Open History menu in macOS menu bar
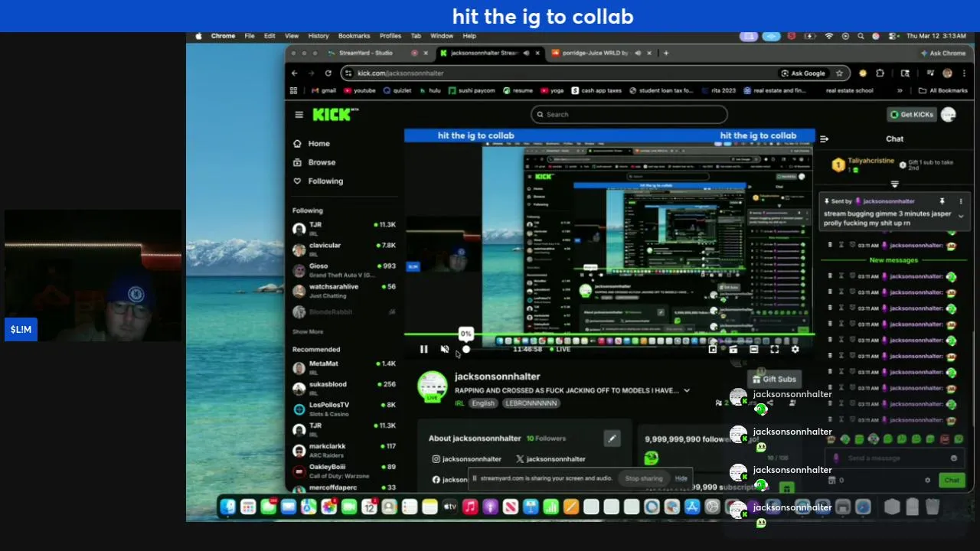This screenshot has width=980, height=551. 318,36
